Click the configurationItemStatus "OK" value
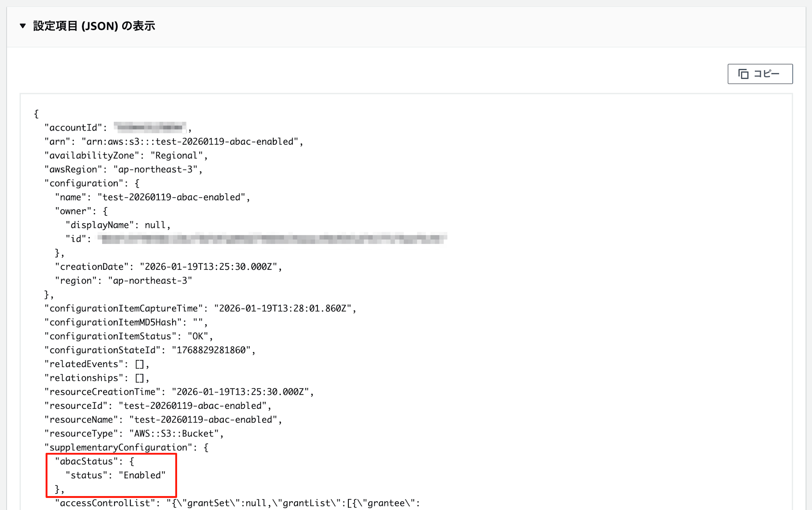This screenshot has height=510, width=812. (198, 336)
